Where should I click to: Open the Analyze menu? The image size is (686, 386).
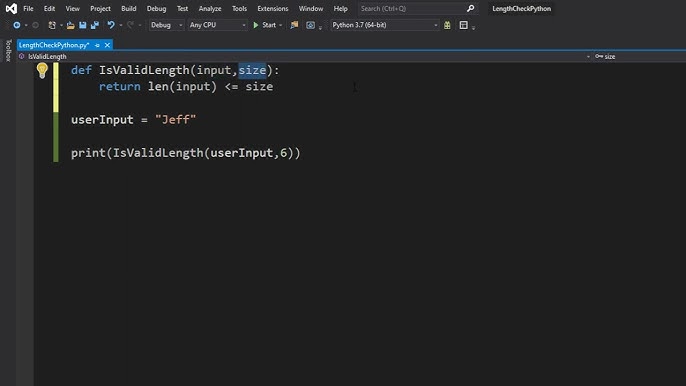(x=210, y=8)
